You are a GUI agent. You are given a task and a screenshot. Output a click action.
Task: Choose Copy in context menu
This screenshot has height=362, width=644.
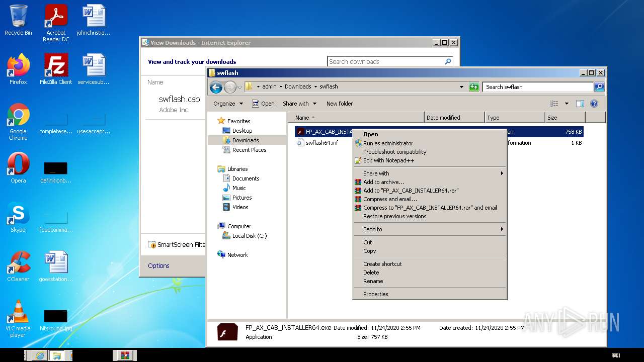pos(430,251)
